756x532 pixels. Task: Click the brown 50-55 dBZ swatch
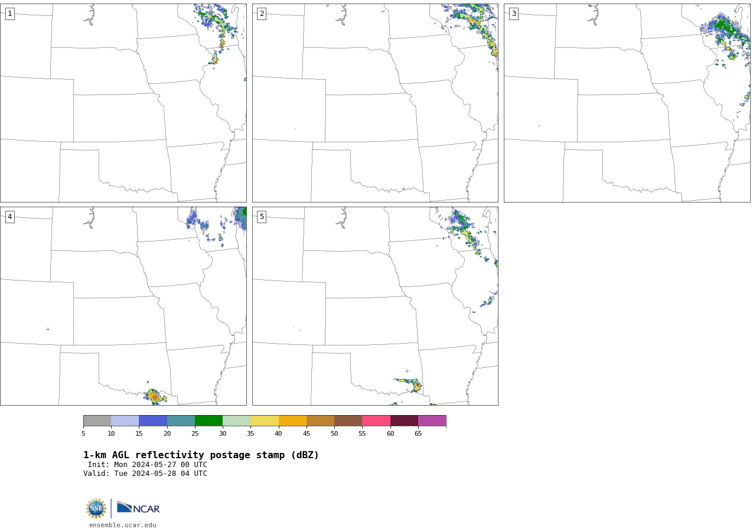click(x=348, y=421)
